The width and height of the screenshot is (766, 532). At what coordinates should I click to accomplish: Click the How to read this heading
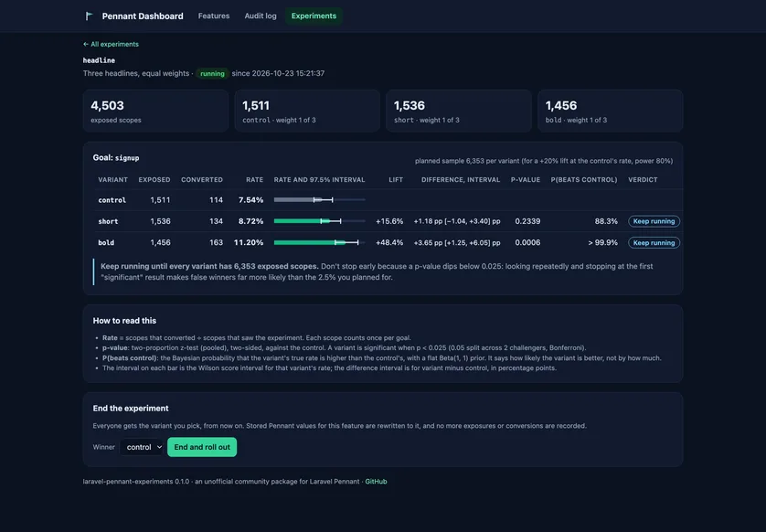coord(124,321)
